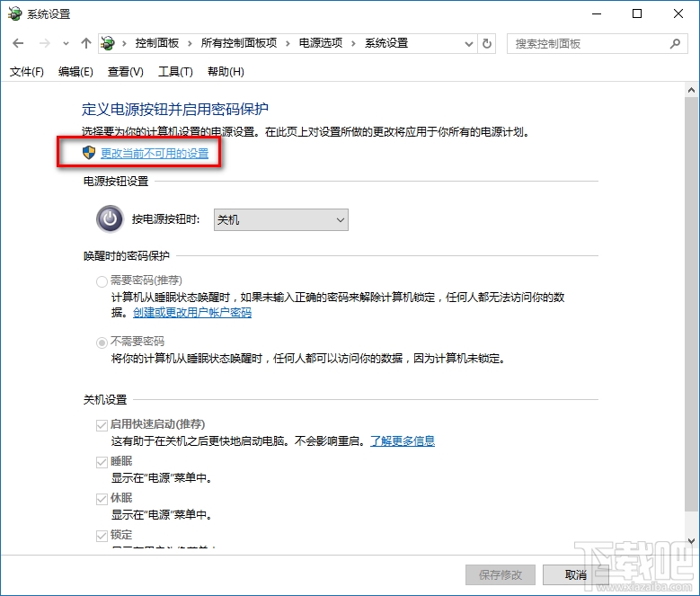Click 电源选项 in the breadcrumb
Image resolution: width=700 pixels, height=596 pixels.
321,43
